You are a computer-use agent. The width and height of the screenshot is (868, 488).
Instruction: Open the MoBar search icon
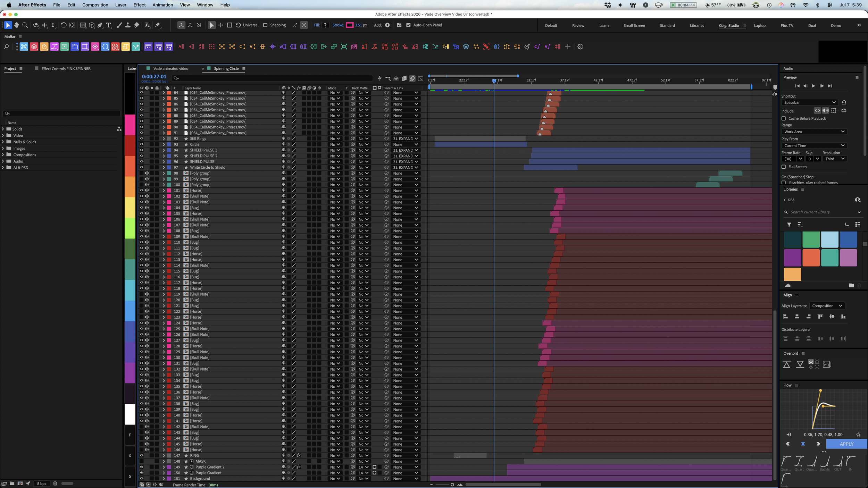click(x=6, y=47)
